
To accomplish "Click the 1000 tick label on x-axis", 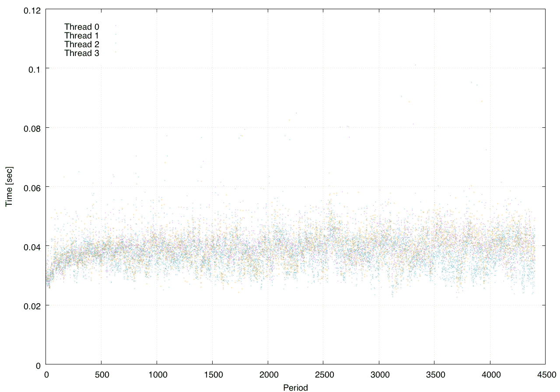I will (x=157, y=375).
